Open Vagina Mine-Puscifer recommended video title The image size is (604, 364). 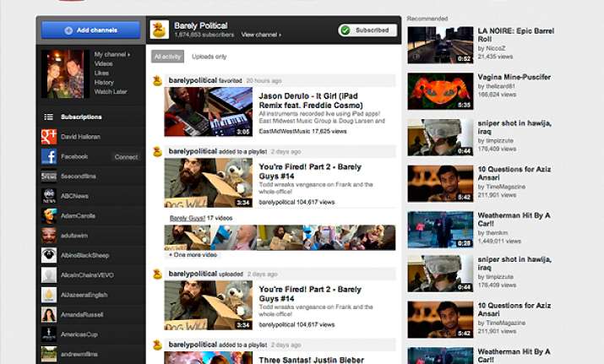coord(514,77)
